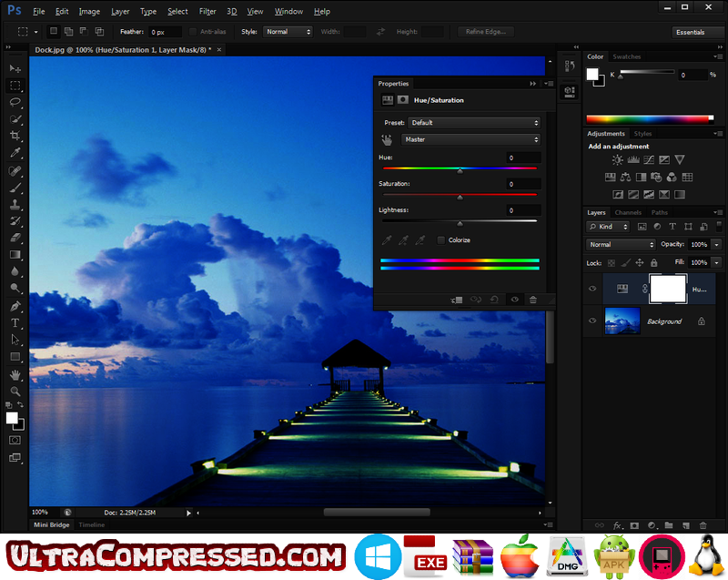Select the Zoom tool
This screenshot has width=728, height=580.
click(15, 392)
